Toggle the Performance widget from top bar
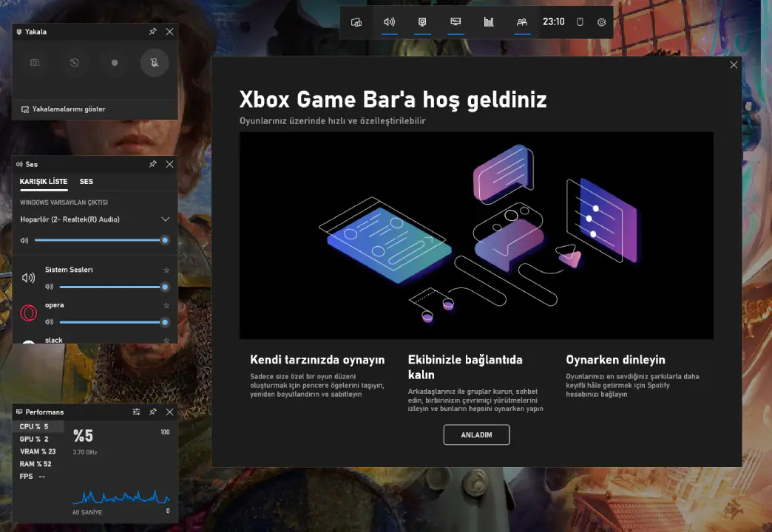 click(456, 22)
